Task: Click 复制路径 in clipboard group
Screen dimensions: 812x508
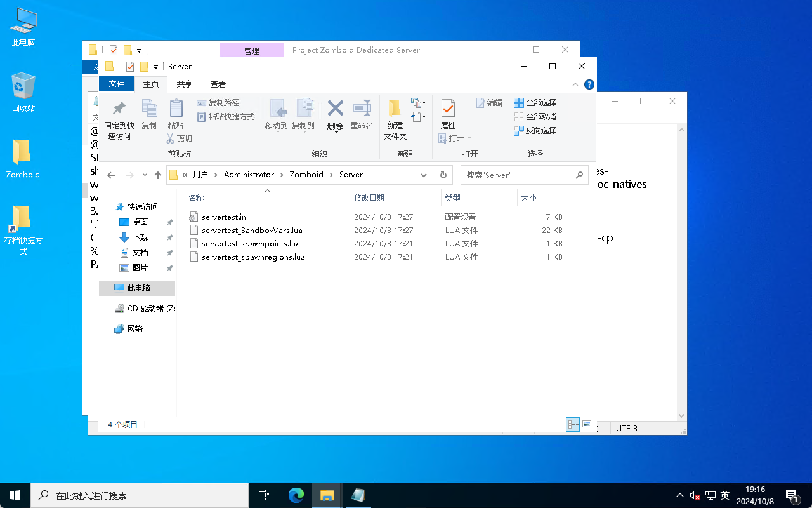Action: click(x=218, y=103)
